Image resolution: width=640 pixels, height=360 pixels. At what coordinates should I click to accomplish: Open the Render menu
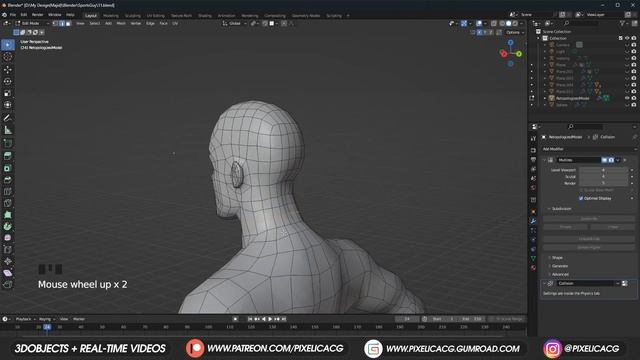pos(38,15)
